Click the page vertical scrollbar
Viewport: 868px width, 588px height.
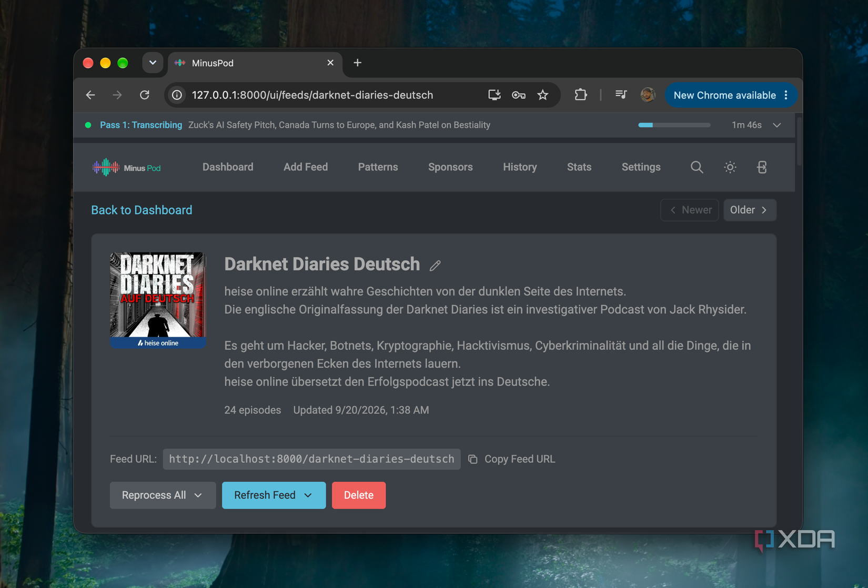799,142
